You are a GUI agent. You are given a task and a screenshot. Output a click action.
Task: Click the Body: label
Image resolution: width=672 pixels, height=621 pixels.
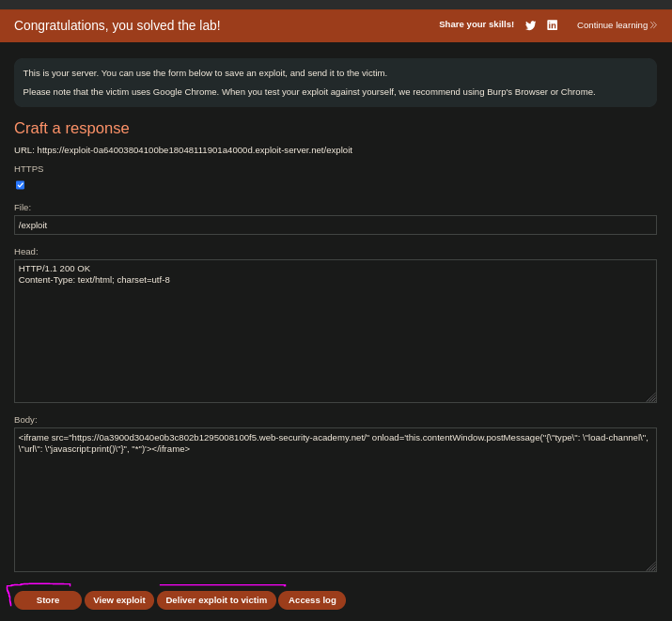(25, 420)
